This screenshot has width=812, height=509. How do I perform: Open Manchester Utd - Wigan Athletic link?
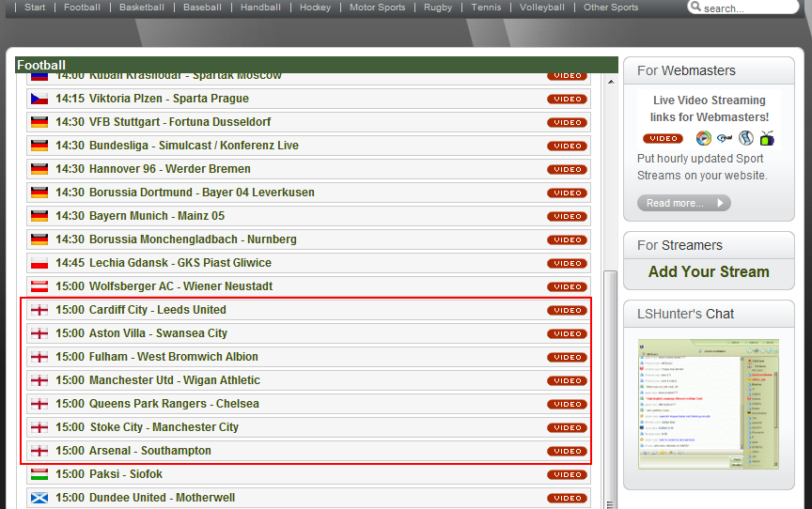[x=175, y=380]
